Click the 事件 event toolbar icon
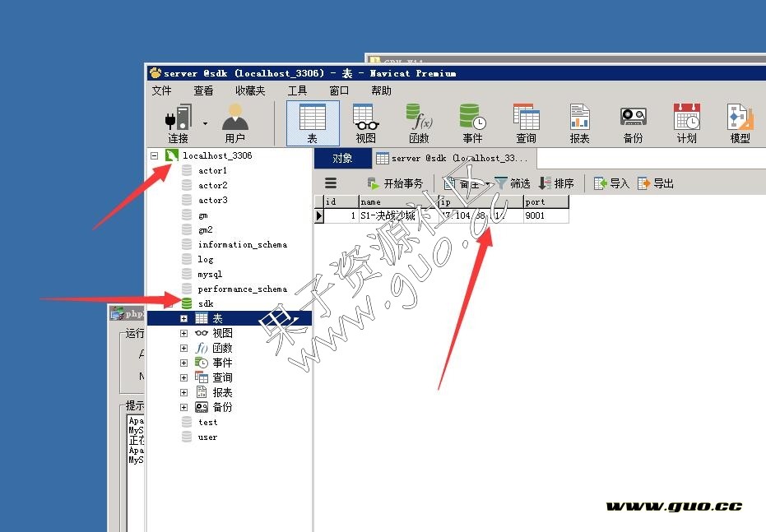 (x=472, y=122)
